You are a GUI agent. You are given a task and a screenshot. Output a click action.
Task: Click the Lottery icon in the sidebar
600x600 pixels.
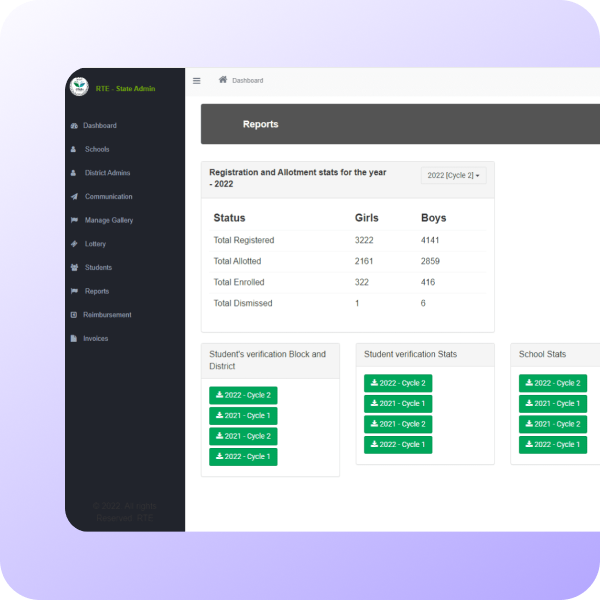(74, 244)
